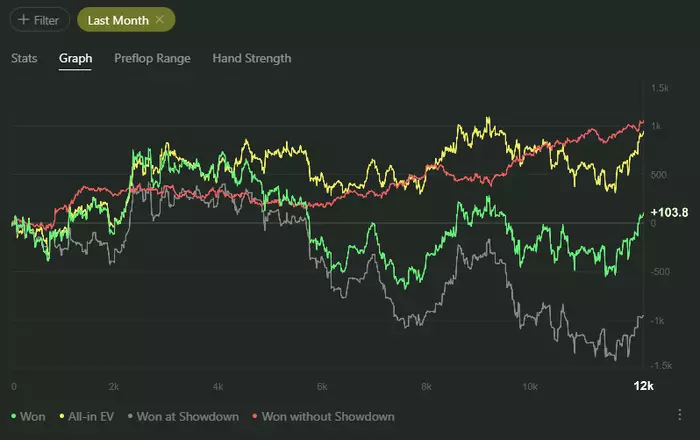Image resolution: width=700 pixels, height=440 pixels.
Task: Click the 6k marker on the x-axis
Action: [322, 386]
